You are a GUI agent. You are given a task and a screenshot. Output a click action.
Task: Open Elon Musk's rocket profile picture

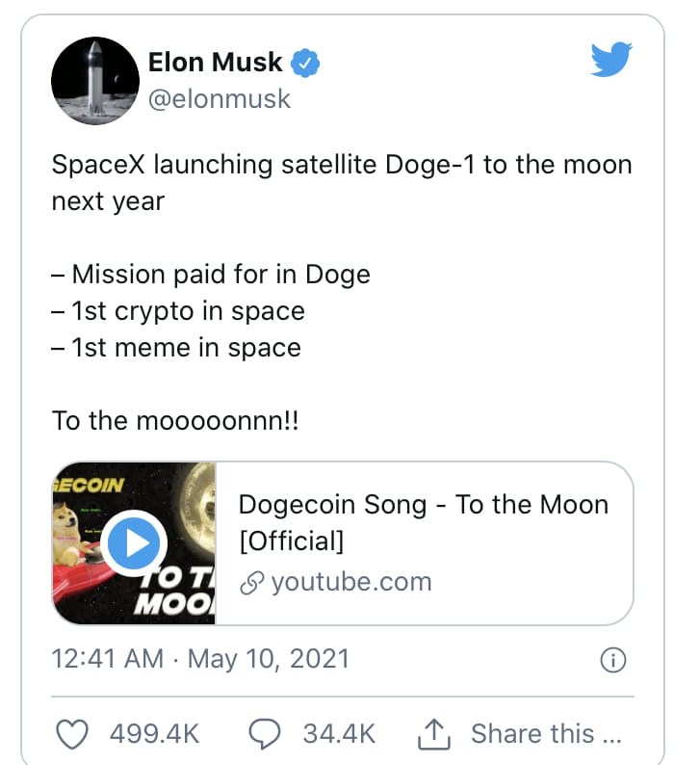[x=95, y=81]
